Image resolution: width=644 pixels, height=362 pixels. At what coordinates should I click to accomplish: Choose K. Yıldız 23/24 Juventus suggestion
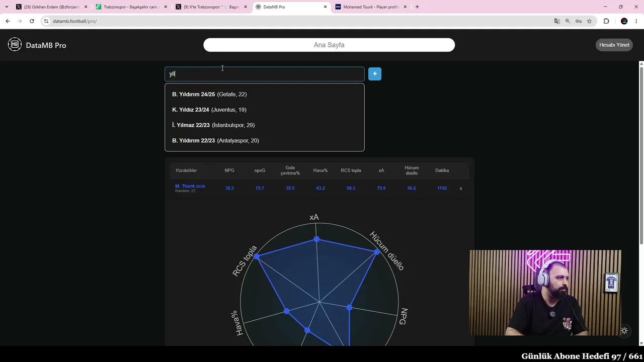(x=265, y=110)
